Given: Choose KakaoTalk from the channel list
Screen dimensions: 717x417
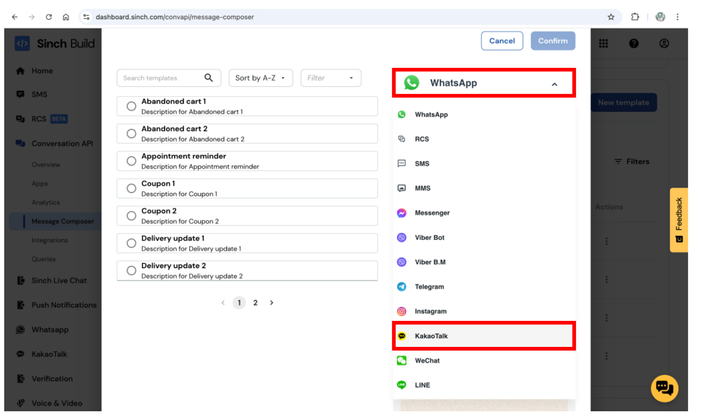Looking at the screenshot, I should pyautogui.click(x=483, y=336).
